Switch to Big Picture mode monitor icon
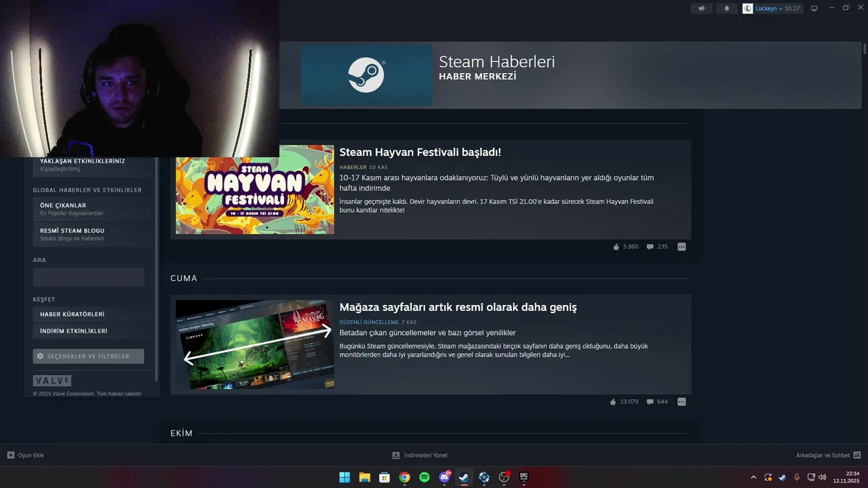 point(814,9)
